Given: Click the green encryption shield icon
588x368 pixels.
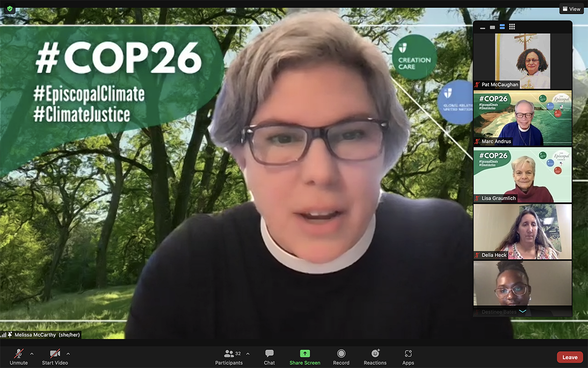Looking at the screenshot, I should click(10, 9).
